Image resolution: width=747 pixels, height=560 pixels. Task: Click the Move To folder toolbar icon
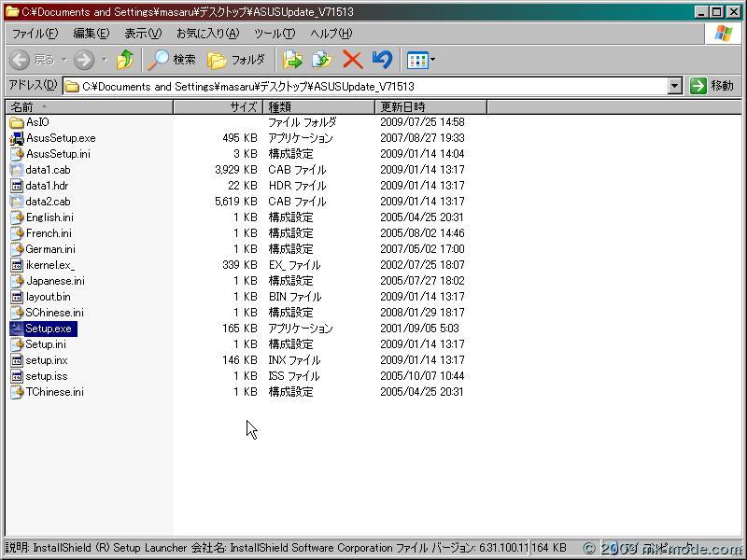(292, 59)
